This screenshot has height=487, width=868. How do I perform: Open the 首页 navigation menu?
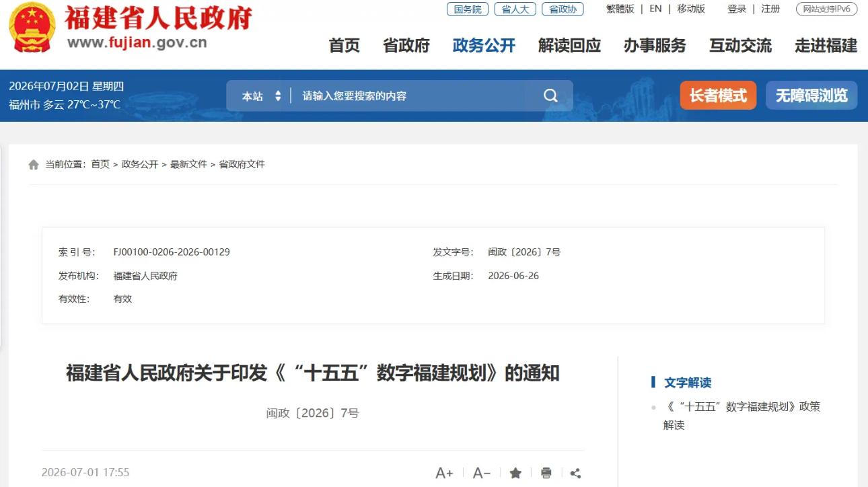pos(345,46)
